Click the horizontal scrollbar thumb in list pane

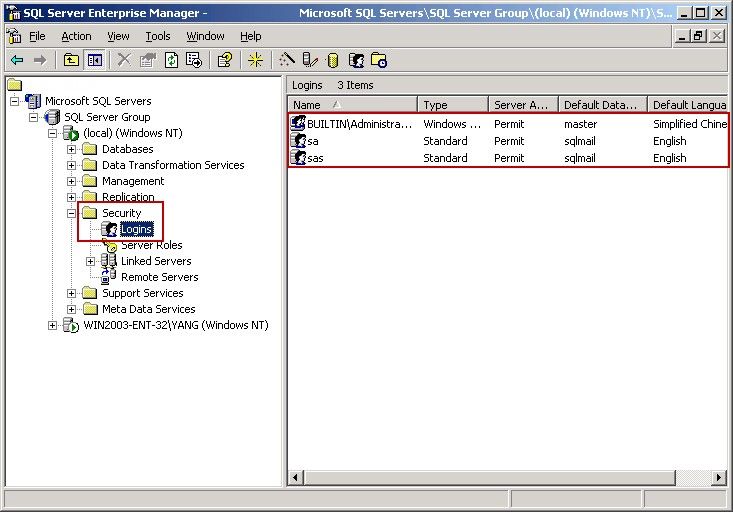[489, 477]
